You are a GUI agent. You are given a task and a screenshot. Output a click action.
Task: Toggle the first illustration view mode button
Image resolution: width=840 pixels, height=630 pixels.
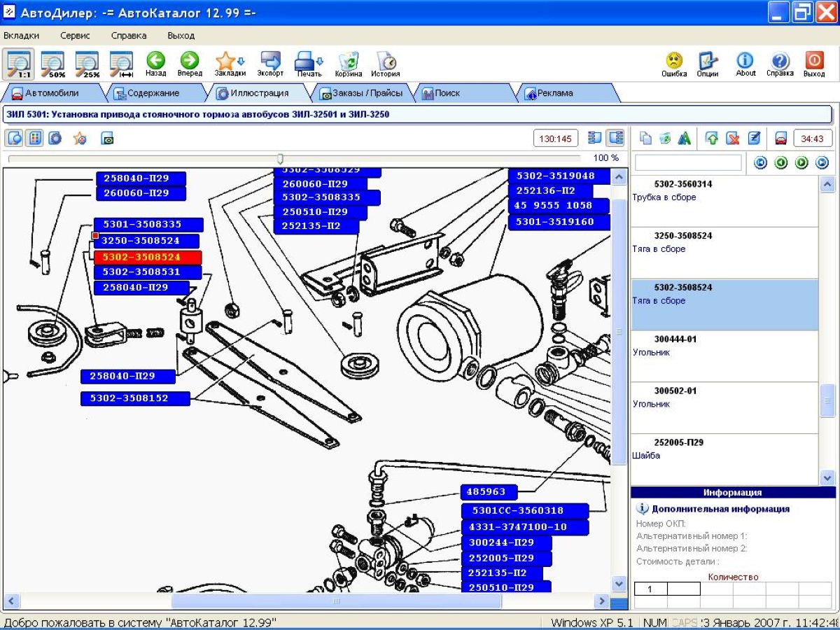(15, 138)
